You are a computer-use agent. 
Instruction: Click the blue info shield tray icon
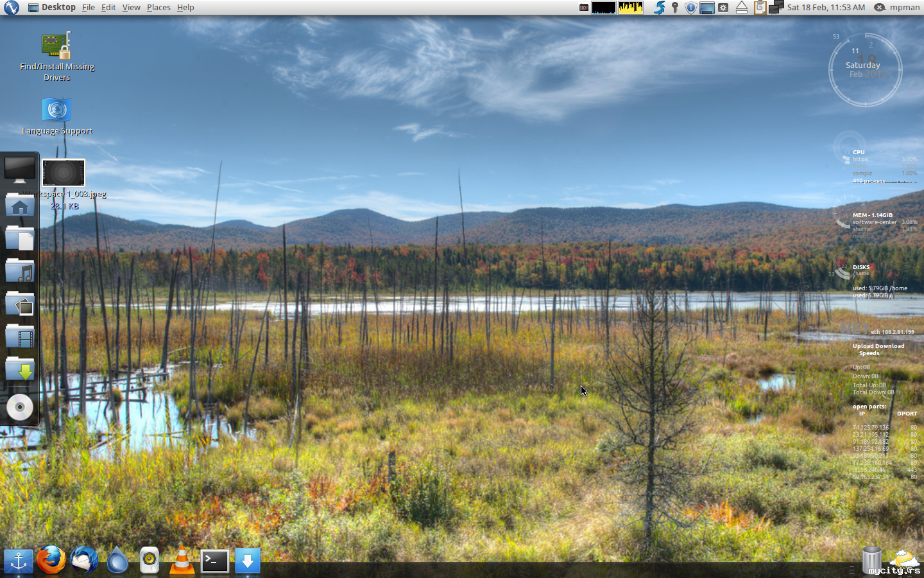[x=690, y=8]
